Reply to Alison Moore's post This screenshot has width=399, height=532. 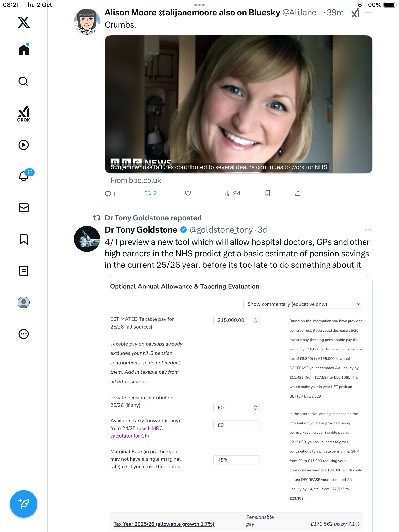coord(108,194)
